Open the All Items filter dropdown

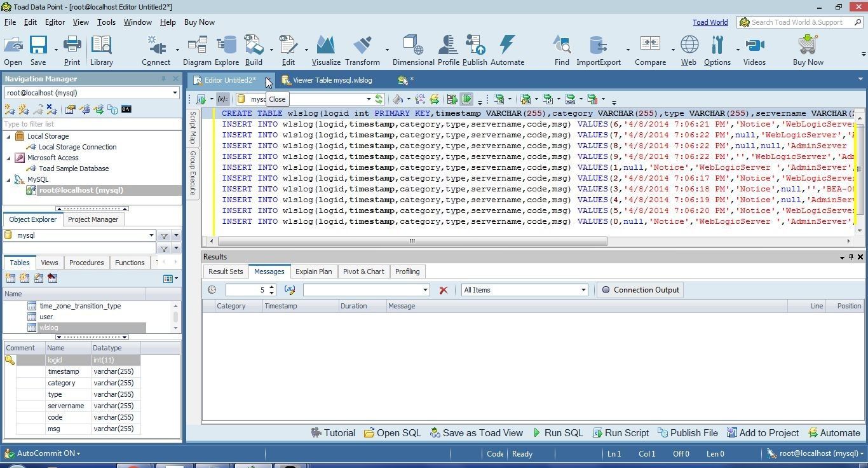583,290
